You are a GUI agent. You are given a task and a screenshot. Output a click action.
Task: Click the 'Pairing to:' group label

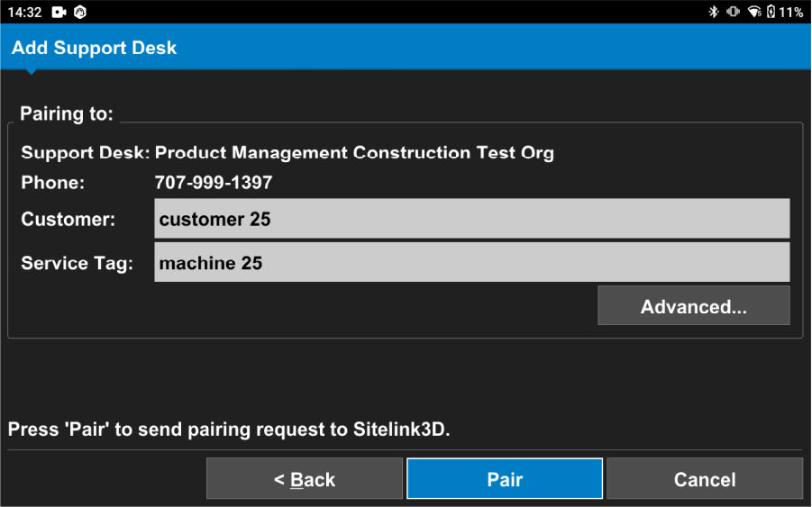point(67,114)
